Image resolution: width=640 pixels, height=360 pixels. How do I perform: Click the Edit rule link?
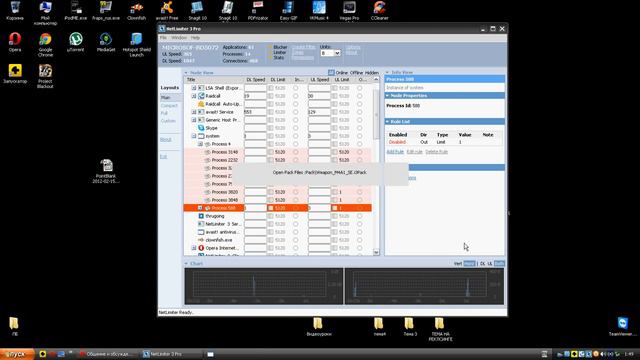point(415,152)
